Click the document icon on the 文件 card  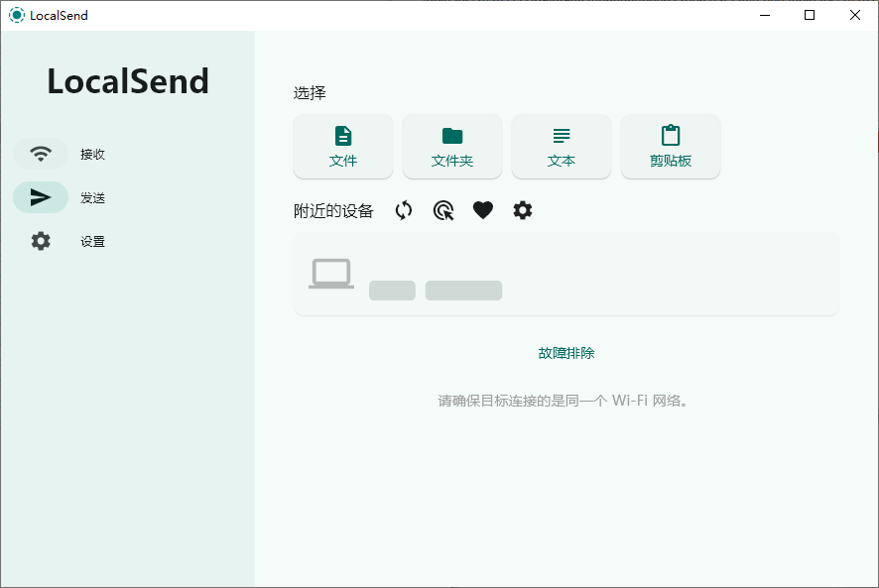342,135
